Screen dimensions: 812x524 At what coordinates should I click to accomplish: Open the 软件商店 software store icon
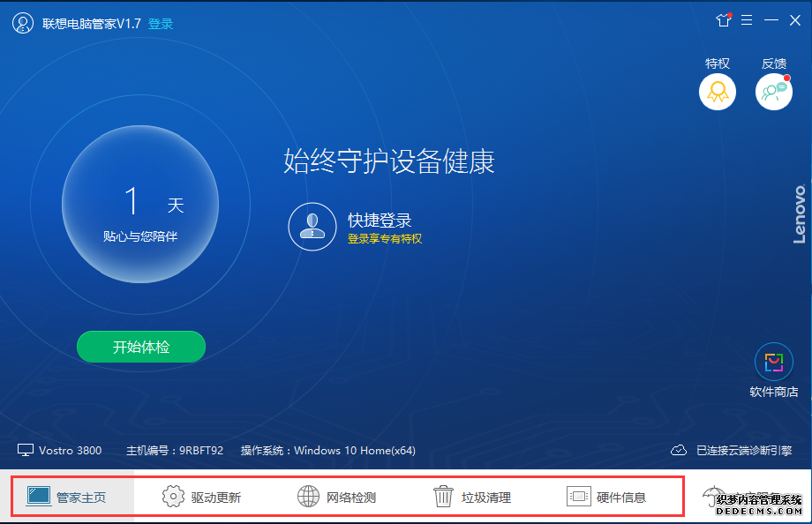tap(774, 362)
